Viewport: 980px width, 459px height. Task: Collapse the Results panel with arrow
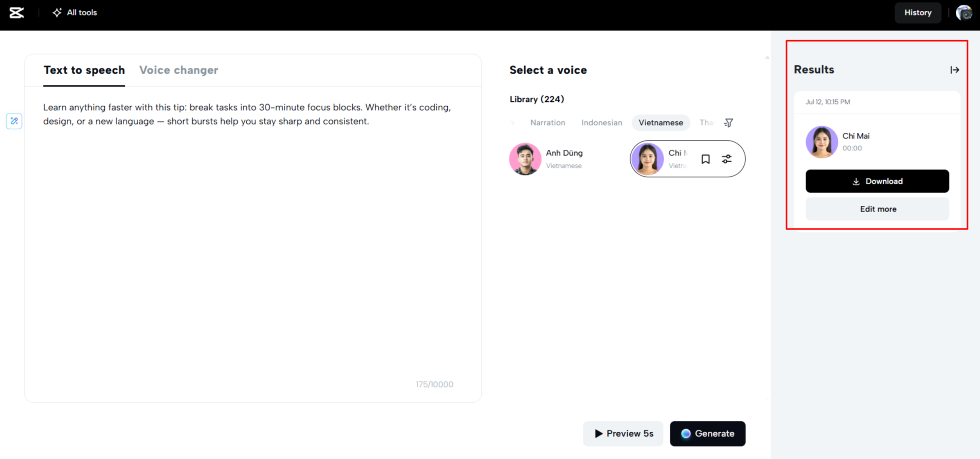[x=954, y=70]
